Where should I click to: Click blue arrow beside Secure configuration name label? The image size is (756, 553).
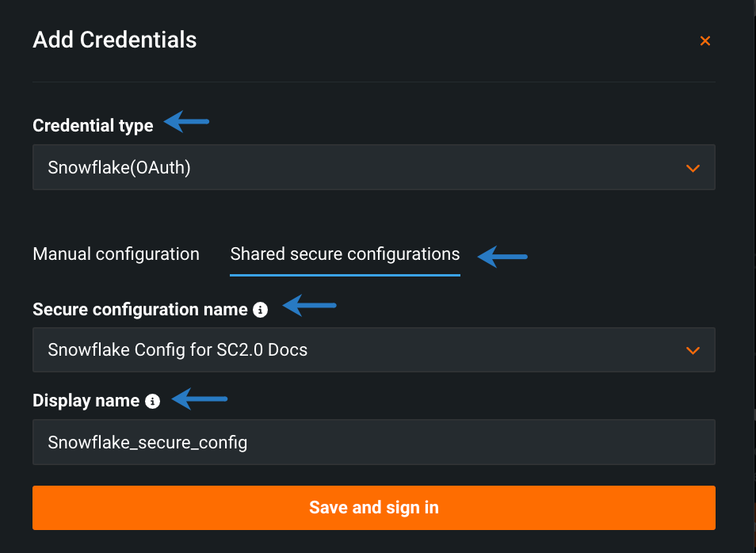click(x=310, y=304)
